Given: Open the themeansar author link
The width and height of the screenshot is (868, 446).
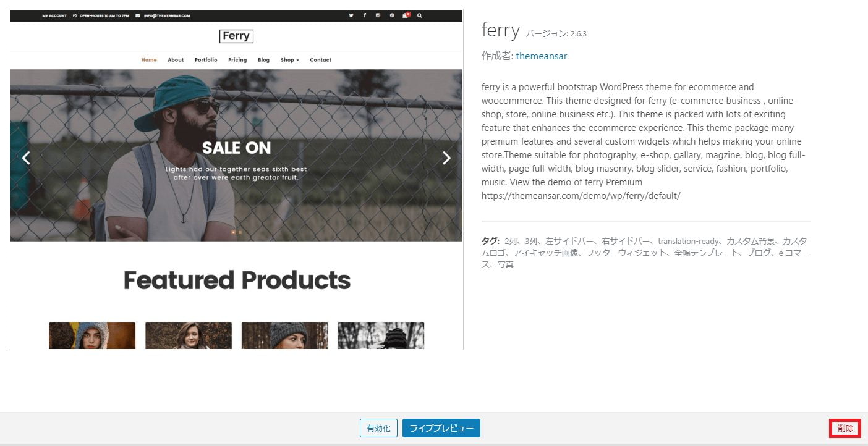Looking at the screenshot, I should (x=541, y=56).
